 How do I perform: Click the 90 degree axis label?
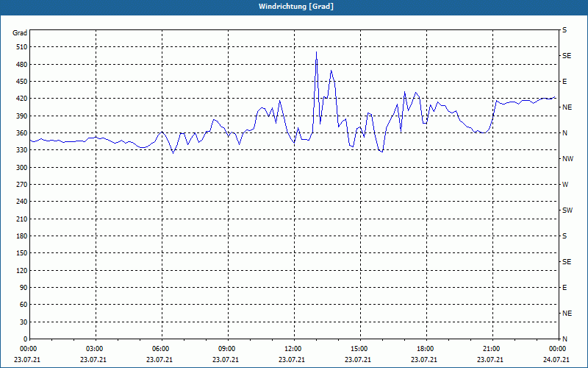click(24, 288)
